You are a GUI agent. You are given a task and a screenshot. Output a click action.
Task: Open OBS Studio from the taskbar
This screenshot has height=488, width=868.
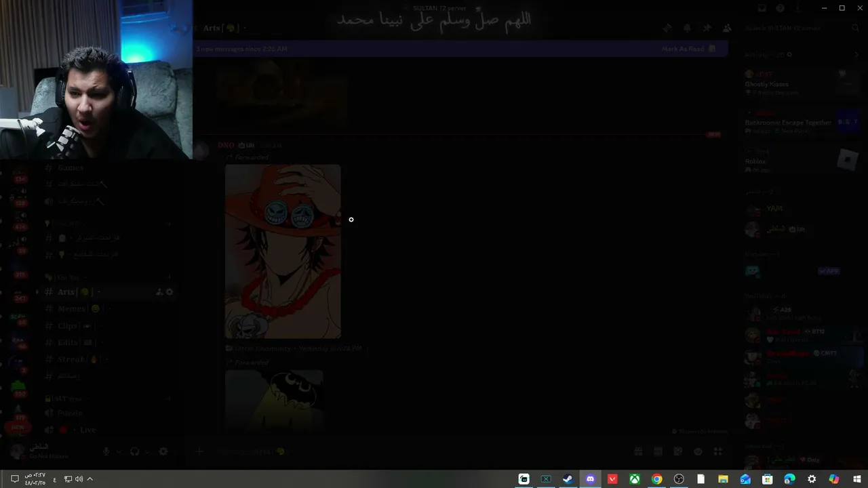[x=679, y=479]
